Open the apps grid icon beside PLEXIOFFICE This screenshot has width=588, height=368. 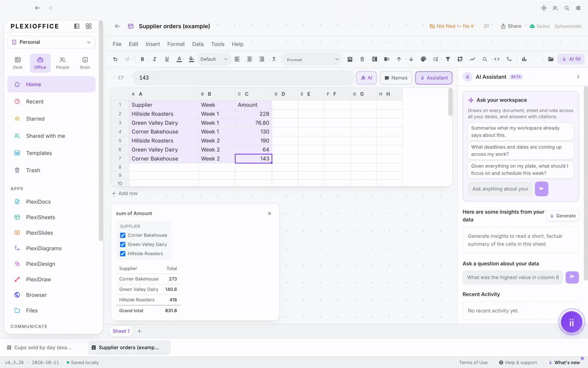pos(89,26)
